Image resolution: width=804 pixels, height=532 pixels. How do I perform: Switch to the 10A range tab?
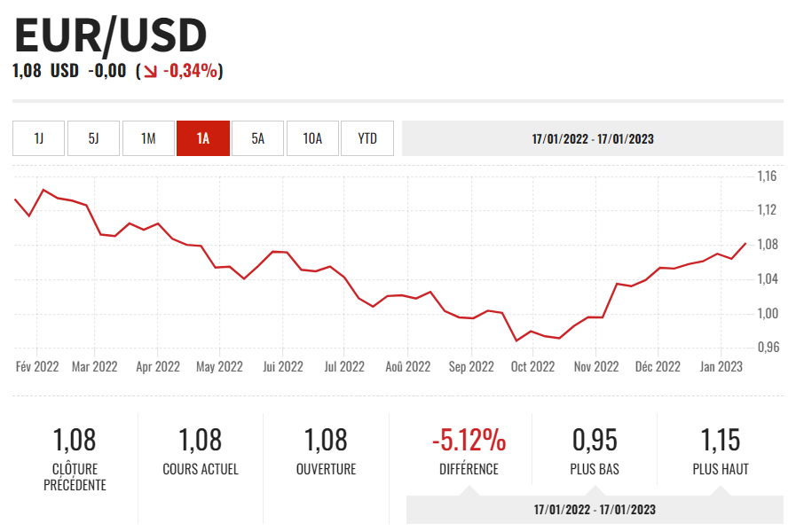(312, 138)
